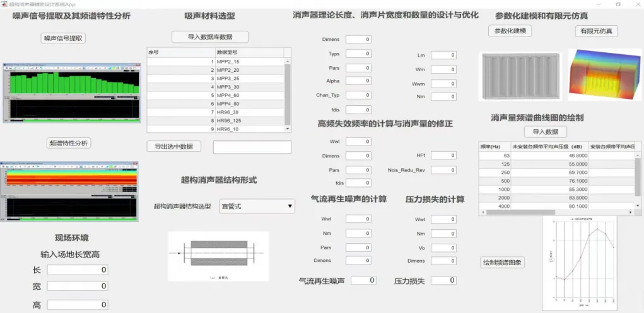Select row MPP4_80 in material table

point(216,104)
